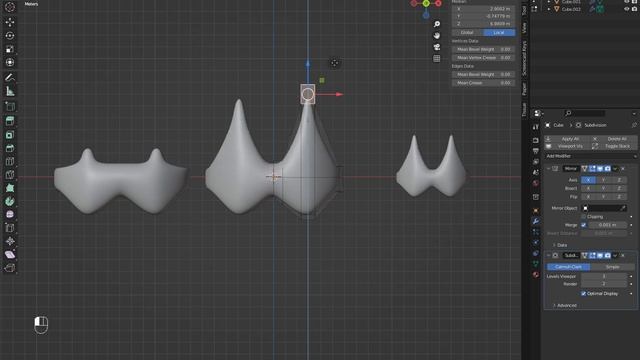Toggle Subdivision modifier viewport display
640x360 pixels.
pyautogui.click(x=600, y=256)
